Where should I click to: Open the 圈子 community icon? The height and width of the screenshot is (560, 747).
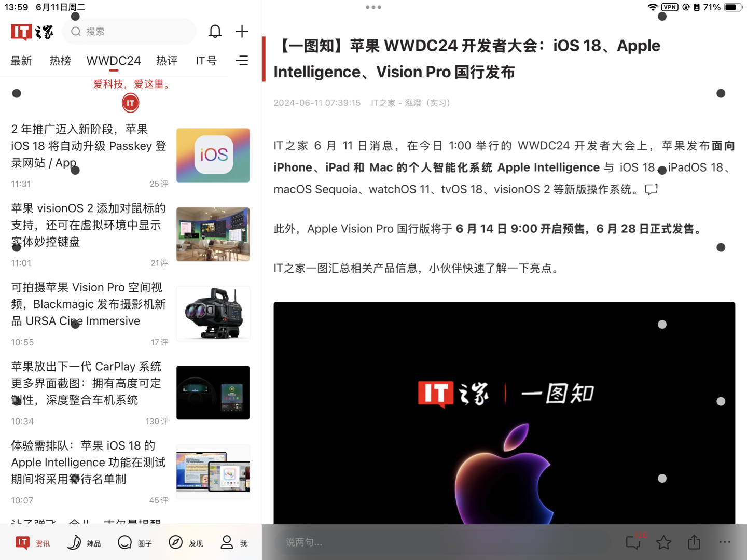(134, 542)
